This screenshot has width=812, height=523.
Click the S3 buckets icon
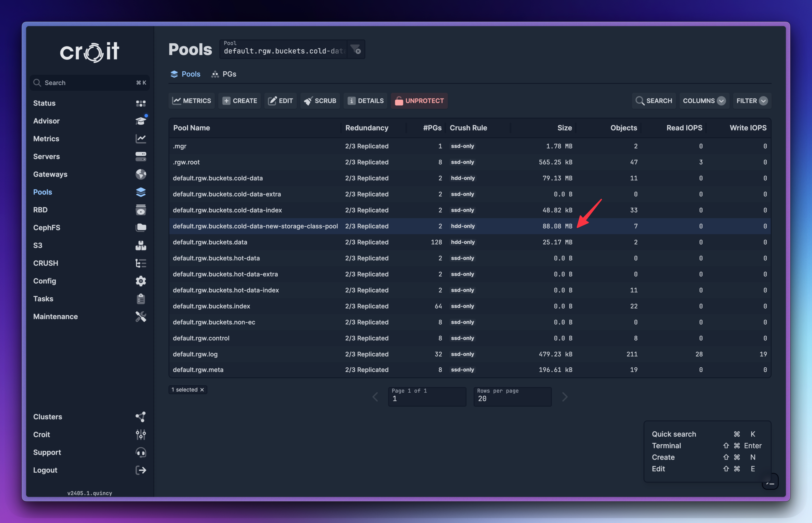(x=141, y=245)
